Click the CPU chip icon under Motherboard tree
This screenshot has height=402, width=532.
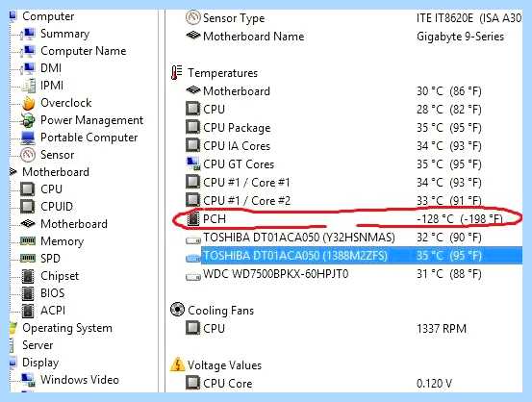tap(28, 188)
